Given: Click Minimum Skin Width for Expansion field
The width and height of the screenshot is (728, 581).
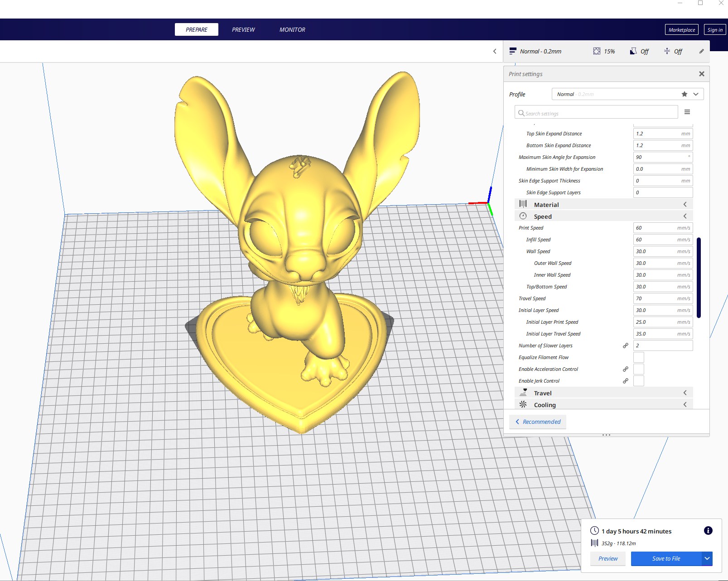Looking at the screenshot, I should (x=663, y=169).
